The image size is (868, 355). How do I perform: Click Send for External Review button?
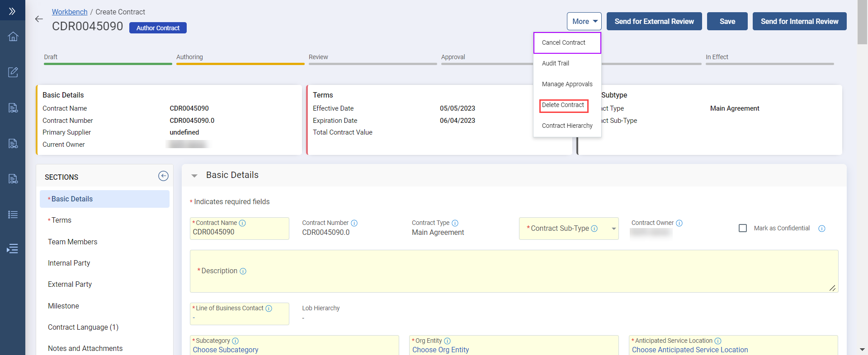[654, 21]
